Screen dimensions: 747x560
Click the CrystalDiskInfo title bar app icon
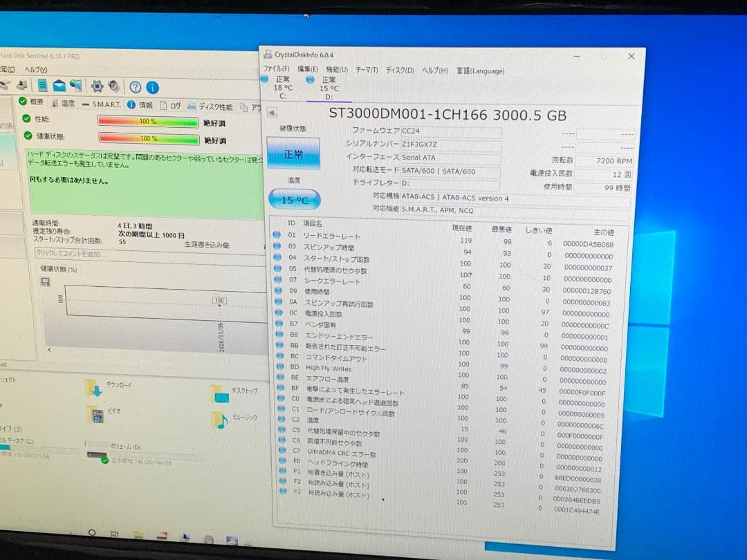coord(268,55)
